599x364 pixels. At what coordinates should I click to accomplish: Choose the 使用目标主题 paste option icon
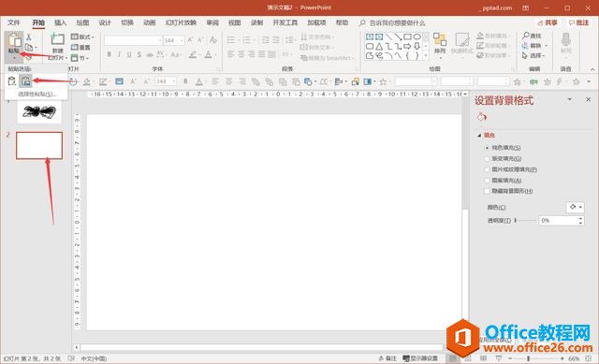(x=12, y=81)
